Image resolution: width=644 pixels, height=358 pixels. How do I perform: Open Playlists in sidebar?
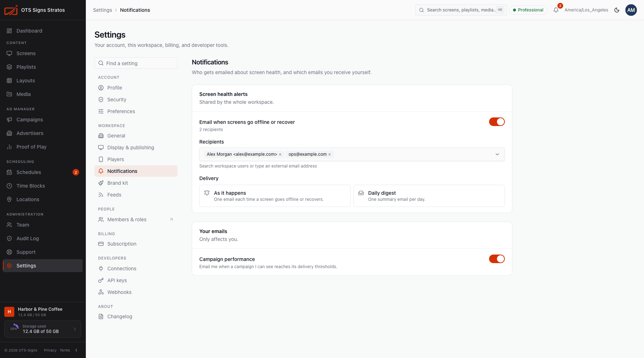pyautogui.click(x=43, y=67)
